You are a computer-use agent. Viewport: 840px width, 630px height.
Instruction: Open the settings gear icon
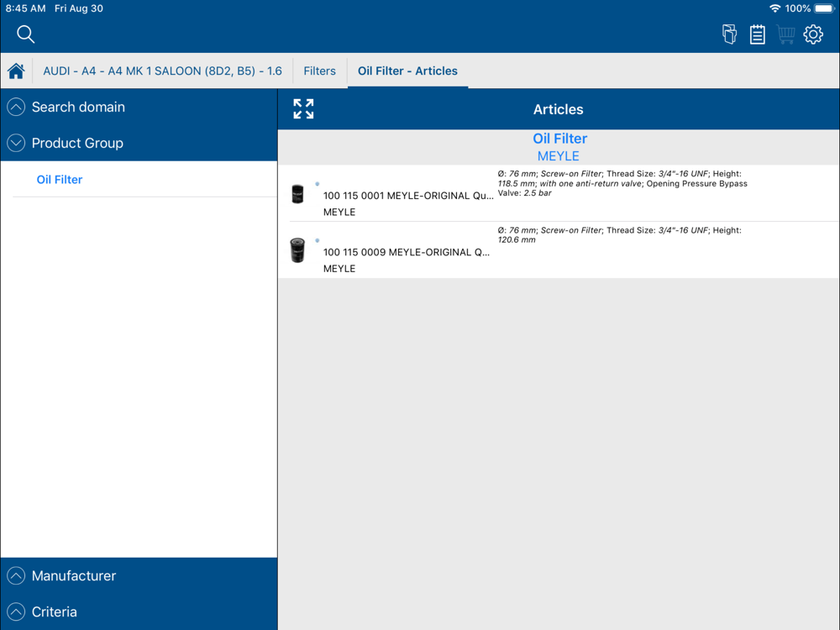pos(812,34)
